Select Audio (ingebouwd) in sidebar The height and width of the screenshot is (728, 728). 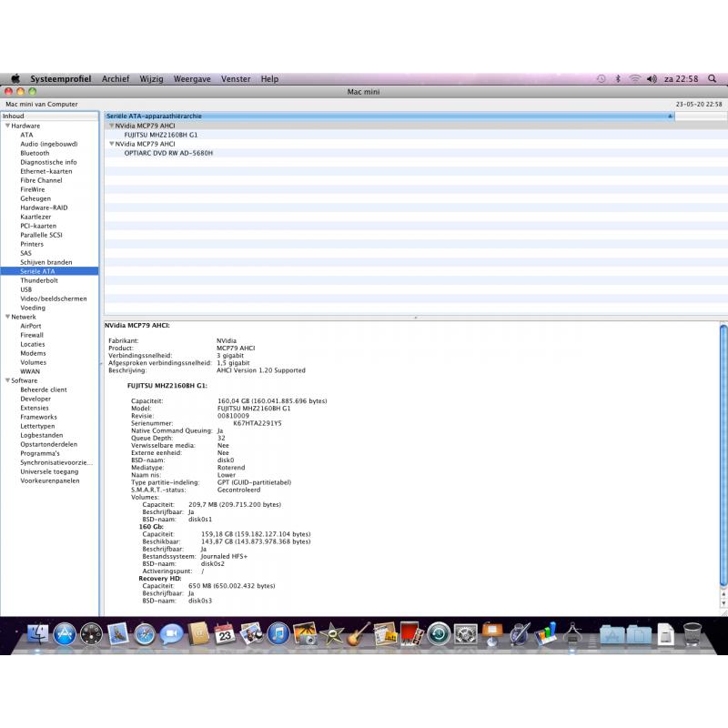point(49,144)
